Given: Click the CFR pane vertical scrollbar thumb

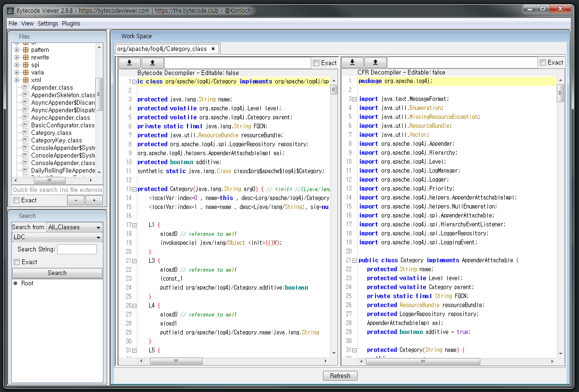Looking at the screenshot, I should 561,92.
